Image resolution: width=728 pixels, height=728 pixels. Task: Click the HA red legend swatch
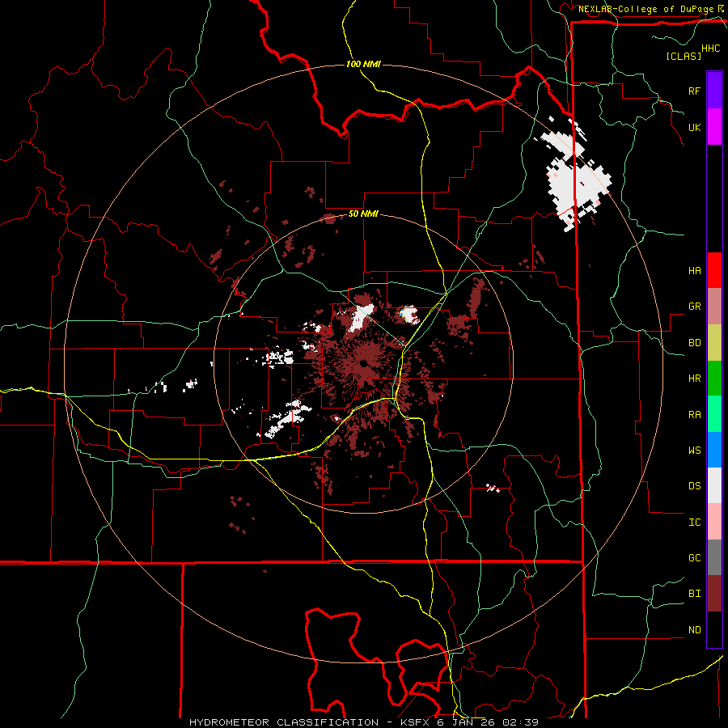714,270
